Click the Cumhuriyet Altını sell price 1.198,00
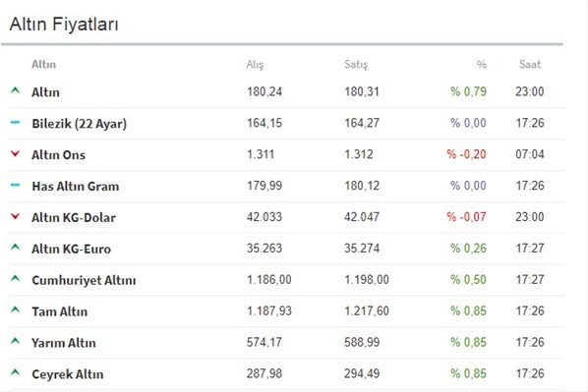The image size is (588, 392). point(367,280)
